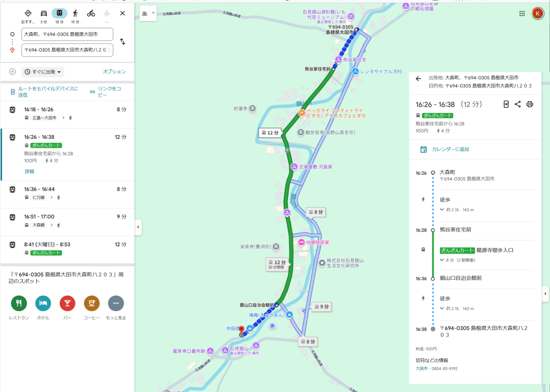
Task: Click 銀山口自治会館前 stop in details
Action: point(461,278)
